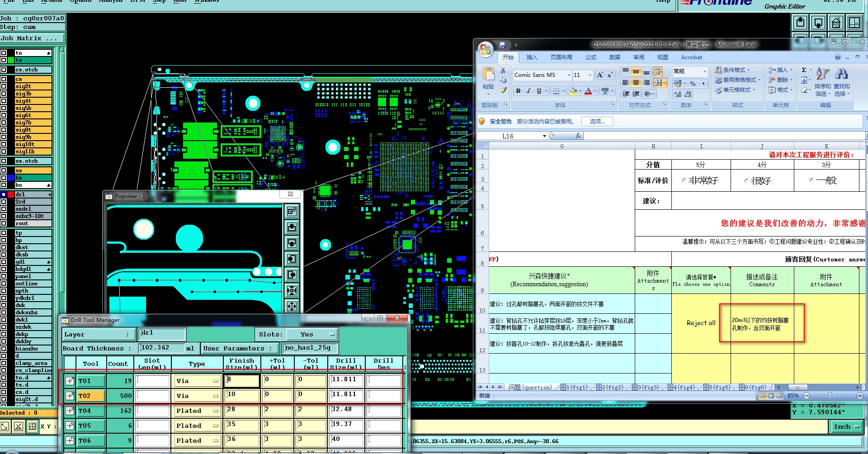Open the font size dropdown
This screenshot has height=454, width=868.
pos(590,75)
